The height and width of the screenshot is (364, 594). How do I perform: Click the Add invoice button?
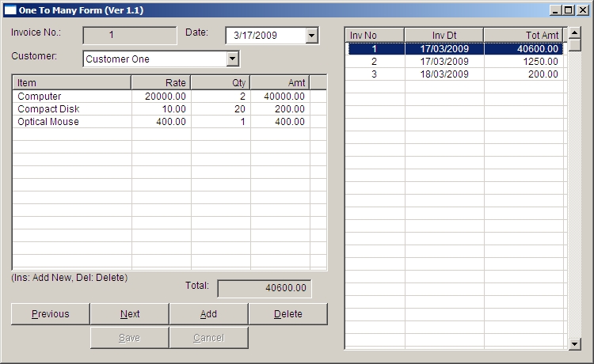point(208,314)
